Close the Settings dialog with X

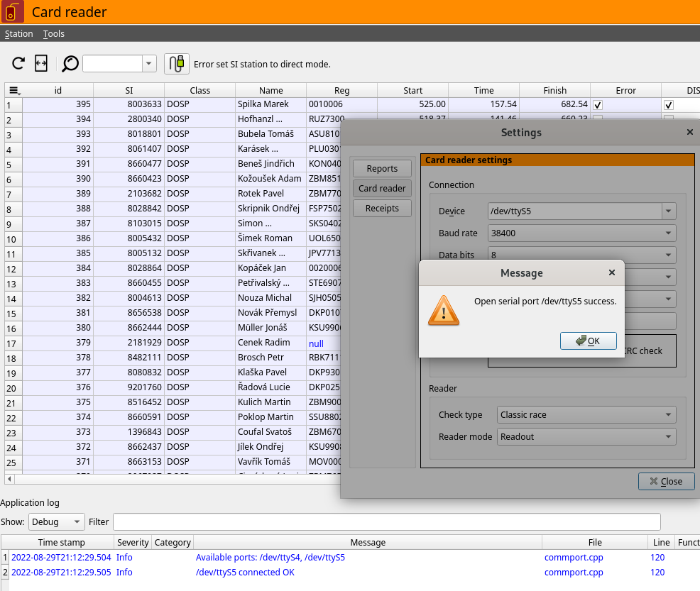click(x=690, y=132)
